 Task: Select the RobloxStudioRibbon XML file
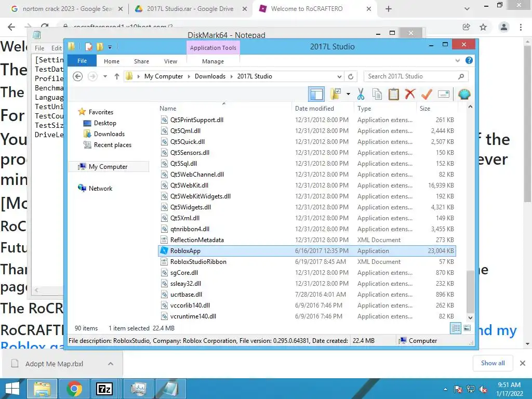pos(307,262)
